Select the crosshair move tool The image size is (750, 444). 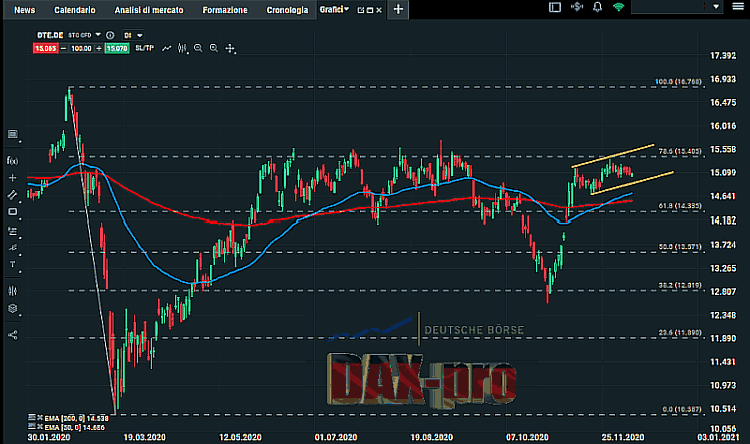click(x=230, y=48)
